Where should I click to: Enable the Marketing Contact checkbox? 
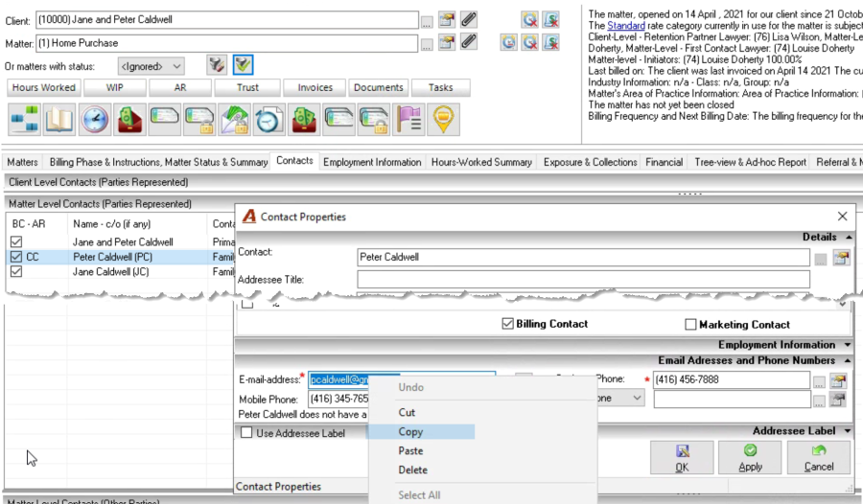[x=690, y=325]
